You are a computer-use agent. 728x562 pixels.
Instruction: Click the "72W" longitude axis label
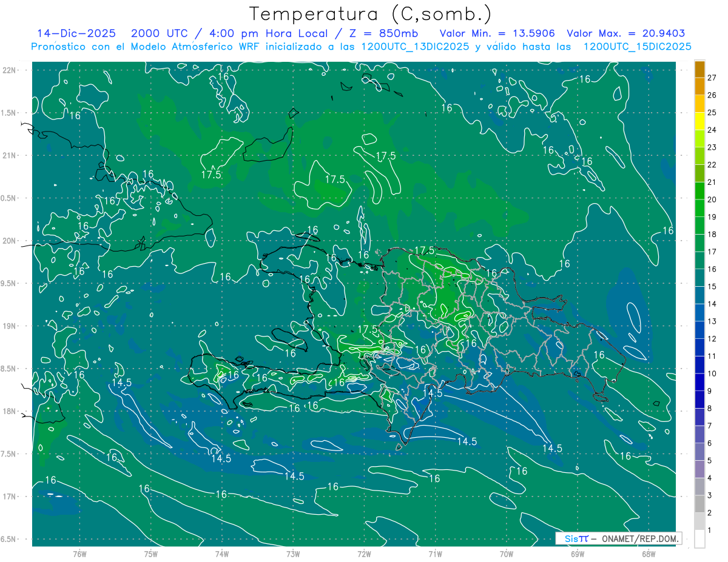[365, 554]
